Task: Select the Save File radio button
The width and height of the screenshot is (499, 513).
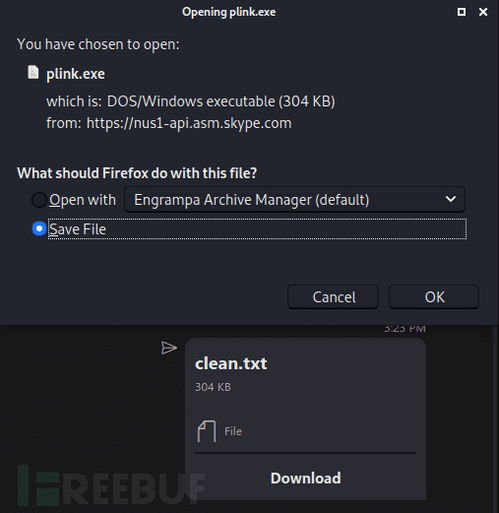Action: click(x=39, y=229)
